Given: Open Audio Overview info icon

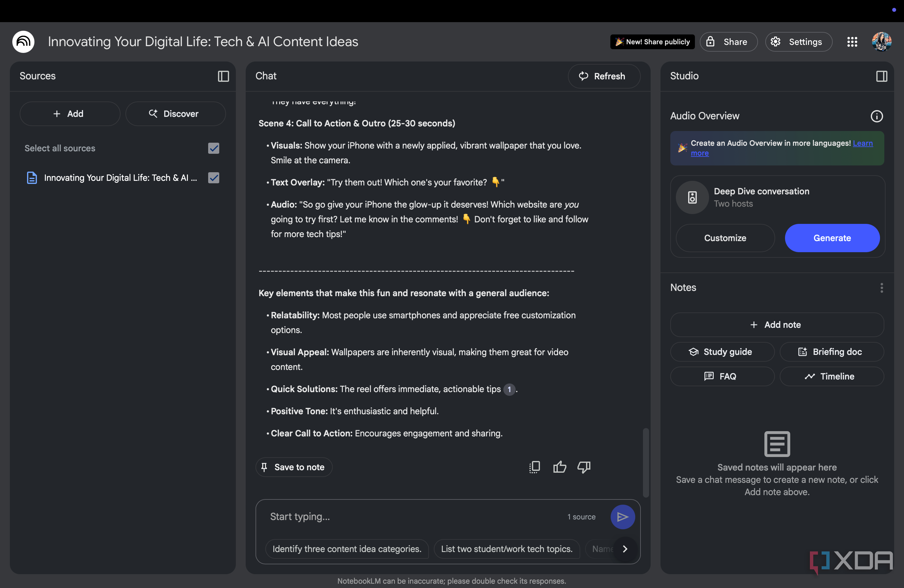Looking at the screenshot, I should click(x=877, y=116).
